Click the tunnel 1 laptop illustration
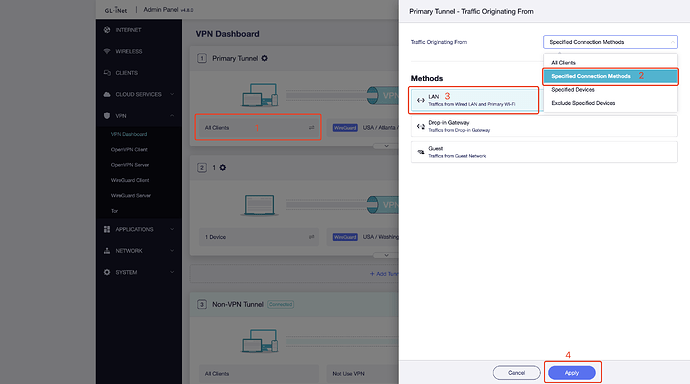 pyautogui.click(x=260, y=205)
